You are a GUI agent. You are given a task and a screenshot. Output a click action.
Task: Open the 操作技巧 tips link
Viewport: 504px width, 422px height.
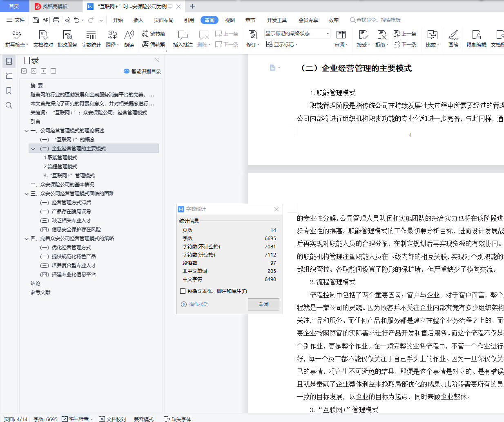(x=195, y=304)
